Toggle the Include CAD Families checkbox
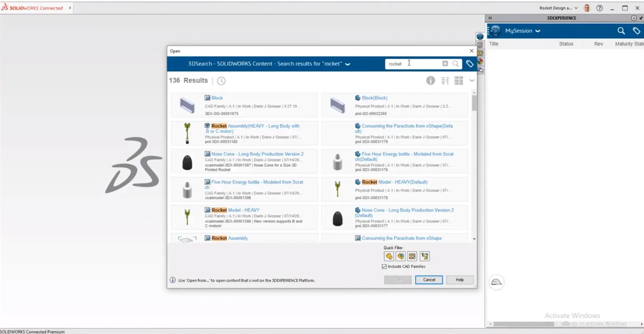The image size is (644, 334). click(x=384, y=266)
